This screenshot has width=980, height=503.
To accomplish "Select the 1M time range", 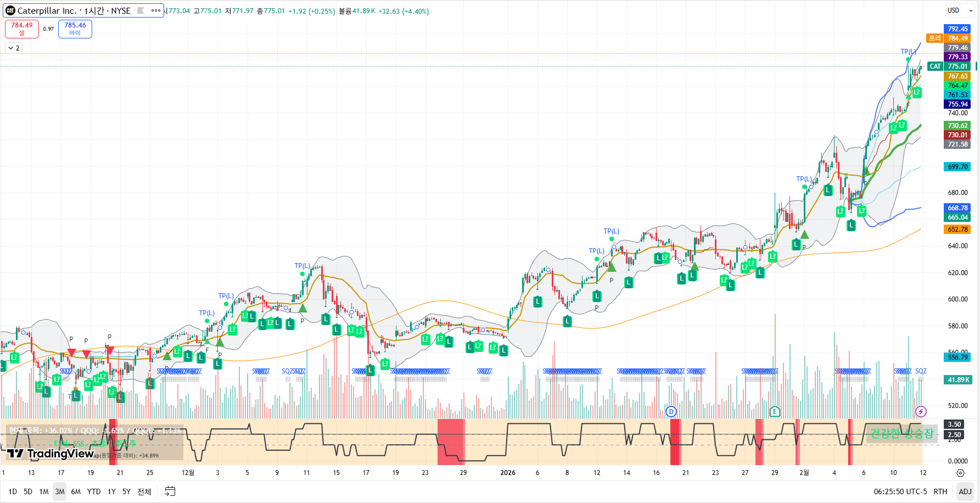I will point(44,491).
